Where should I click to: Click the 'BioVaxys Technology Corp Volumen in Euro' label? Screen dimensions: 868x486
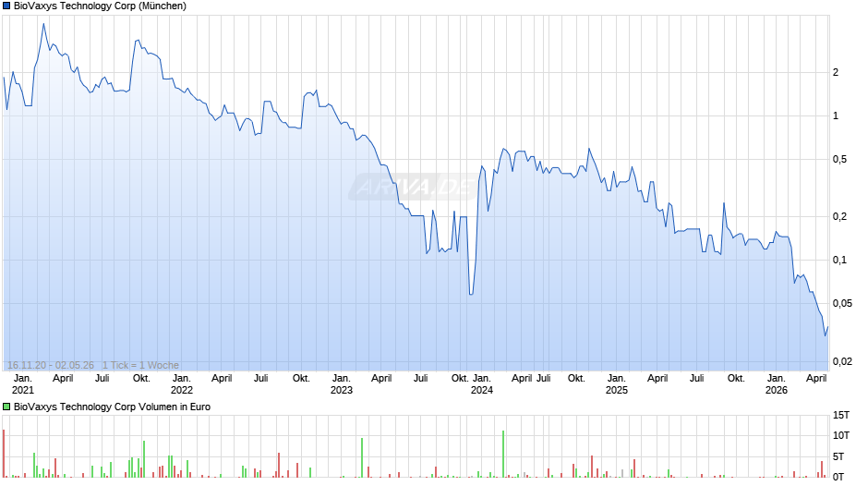coord(113,407)
